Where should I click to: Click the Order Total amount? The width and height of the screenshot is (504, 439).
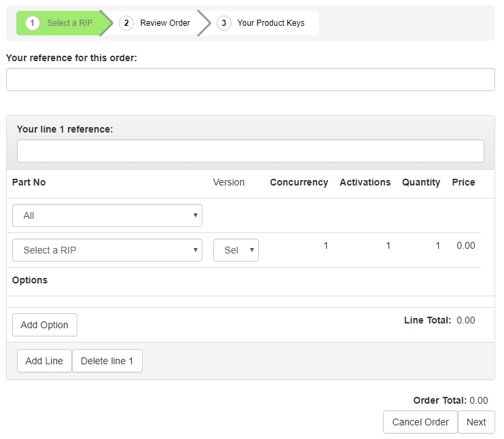coord(479,400)
